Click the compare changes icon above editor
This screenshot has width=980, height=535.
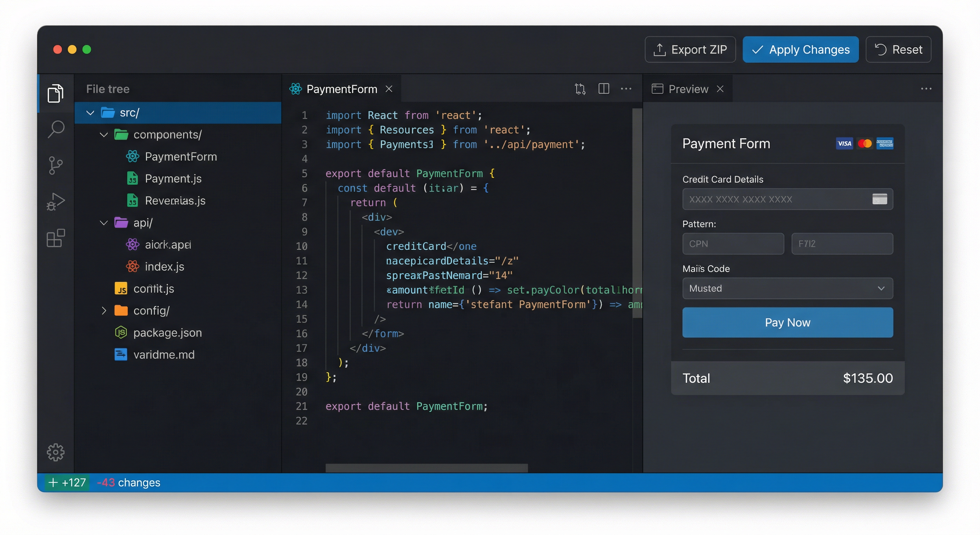580,89
